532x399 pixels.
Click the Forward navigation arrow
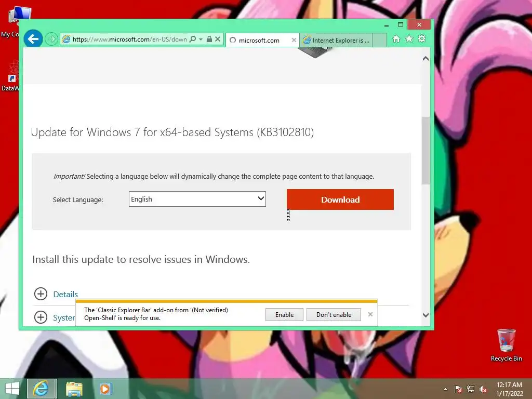(51, 39)
